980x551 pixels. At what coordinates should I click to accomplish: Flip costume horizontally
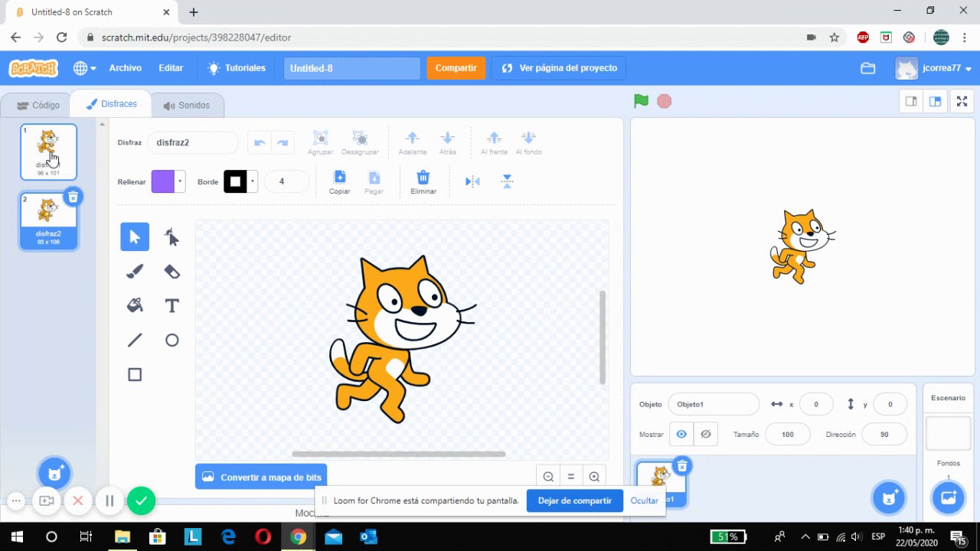tap(472, 181)
